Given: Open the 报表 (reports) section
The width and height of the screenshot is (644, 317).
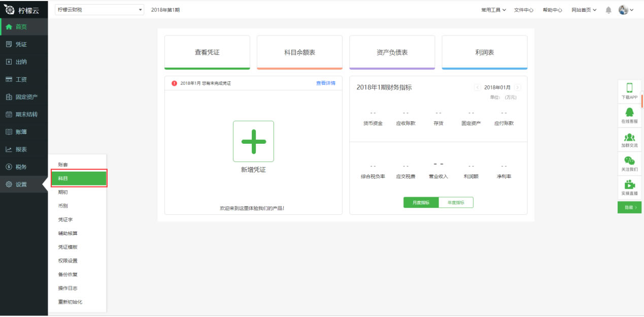Looking at the screenshot, I should [23, 149].
